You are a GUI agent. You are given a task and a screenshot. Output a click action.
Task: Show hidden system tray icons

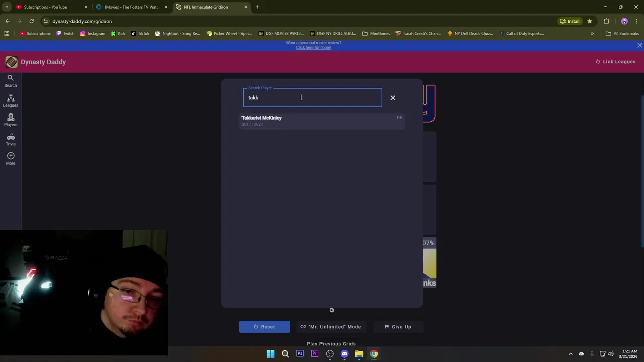570,354
